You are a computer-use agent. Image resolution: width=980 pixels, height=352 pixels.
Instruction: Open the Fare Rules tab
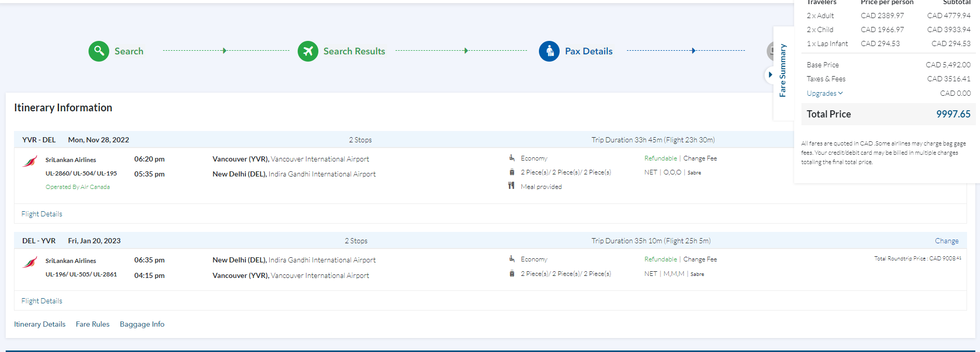click(93, 324)
